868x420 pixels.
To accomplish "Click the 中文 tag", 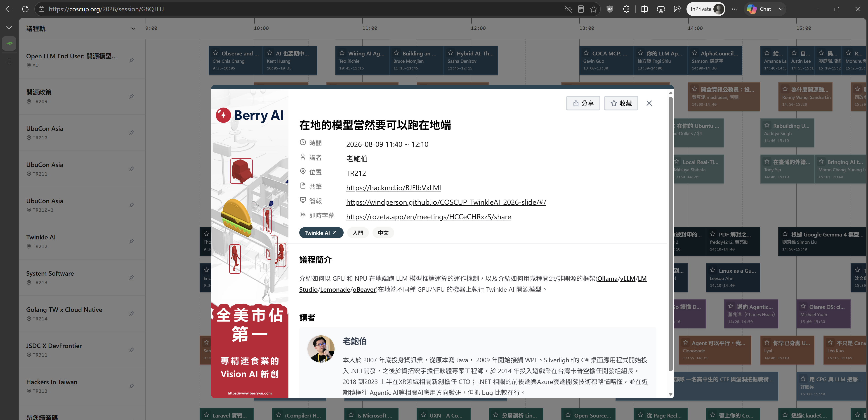I will pyautogui.click(x=383, y=233).
